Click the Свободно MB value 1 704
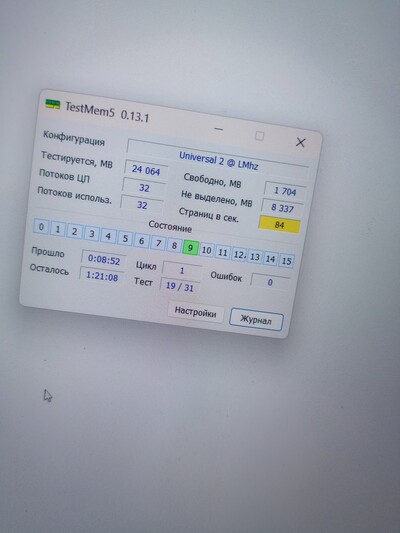This screenshot has width=400, height=533. 285,191
